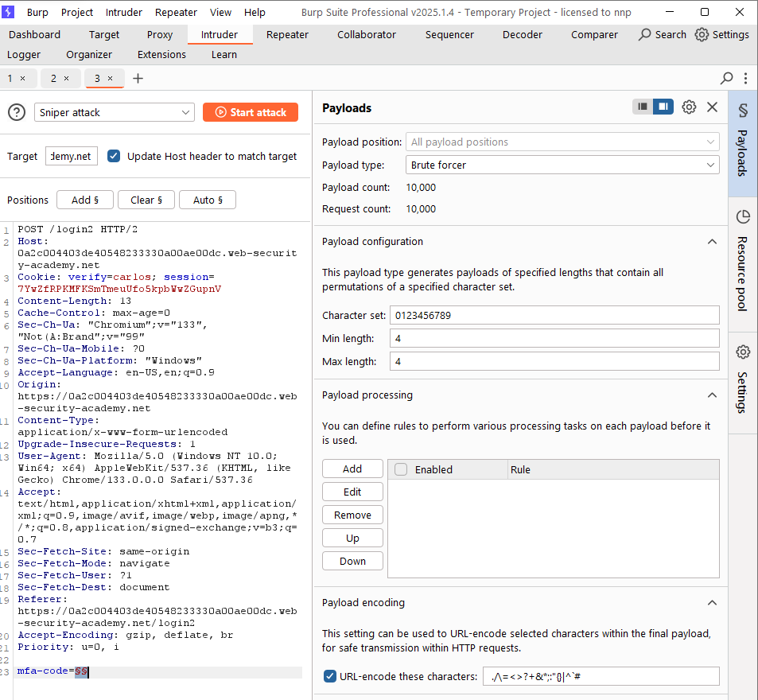Viewport: 758px width, 700px height.
Task: Add a new Intruder tab with plus
Action: [138, 78]
